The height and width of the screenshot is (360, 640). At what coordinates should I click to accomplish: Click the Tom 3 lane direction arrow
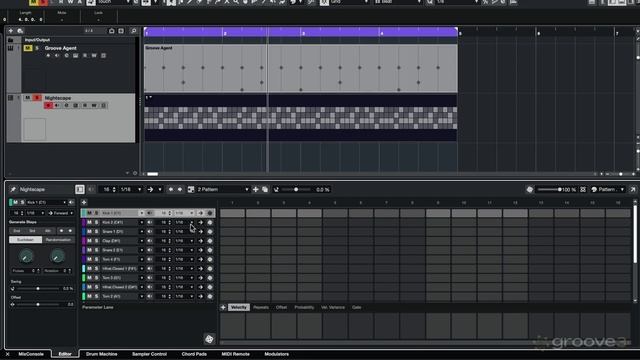[x=200, y=278]
